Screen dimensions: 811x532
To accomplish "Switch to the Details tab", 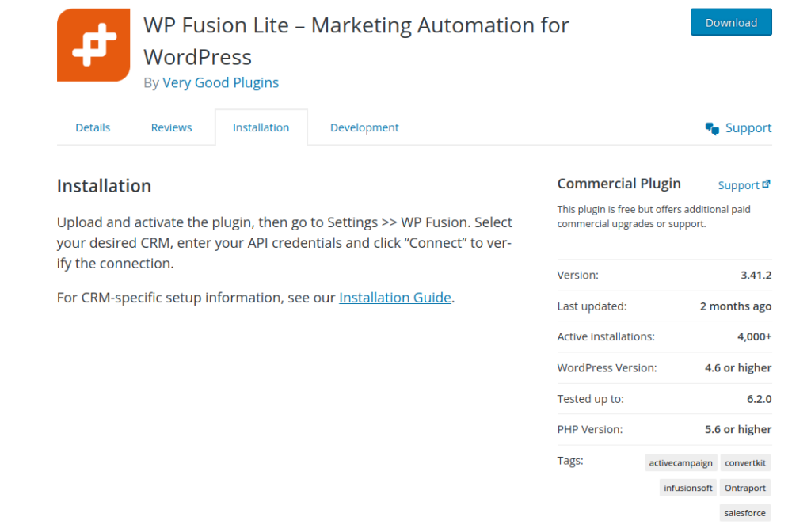I will (93, 127).
